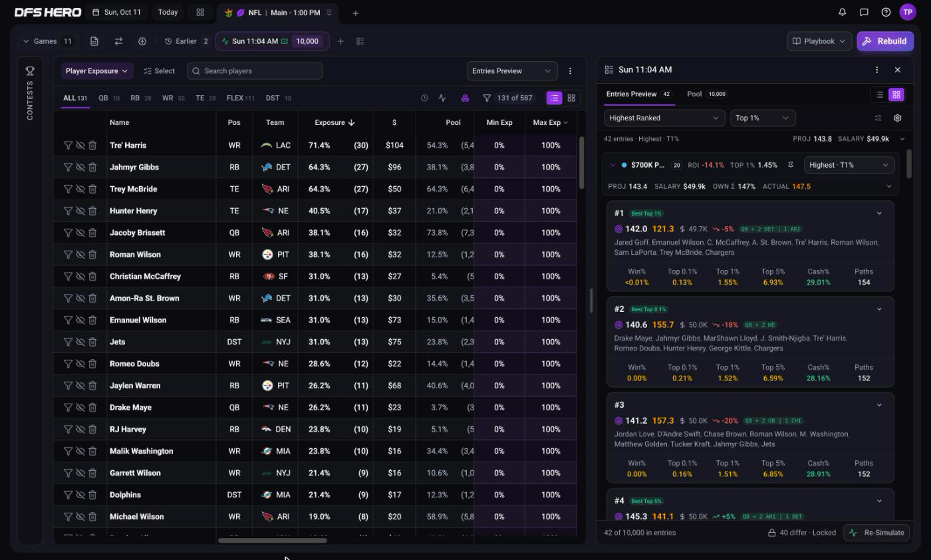Select the RB position tab
The width and height of the screenshot is (931, 560).
[140, 98]
